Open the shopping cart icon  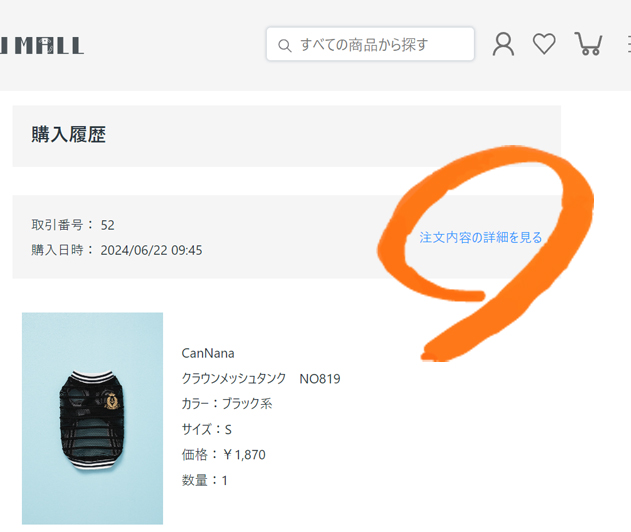click(x=588, y=44)
